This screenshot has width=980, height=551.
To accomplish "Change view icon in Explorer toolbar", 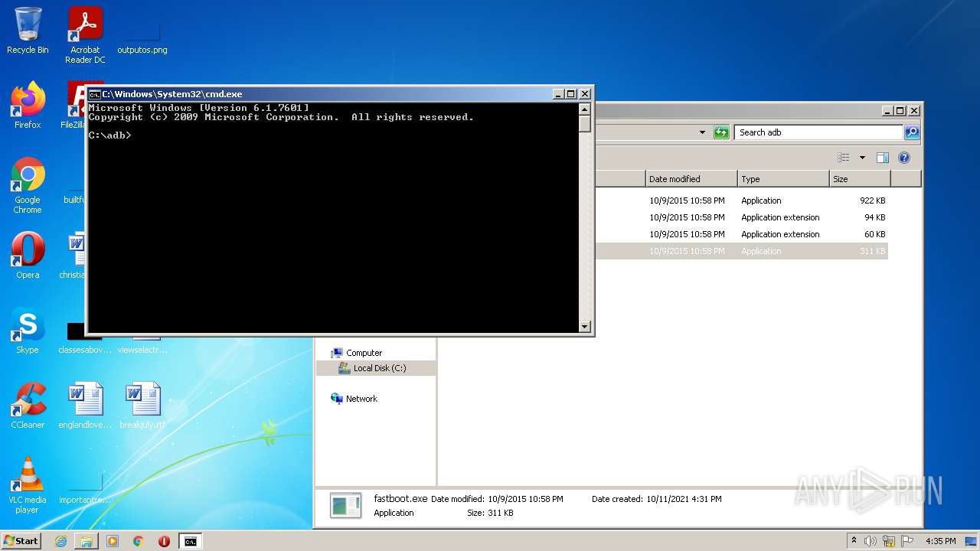I will tap(844, 158).
